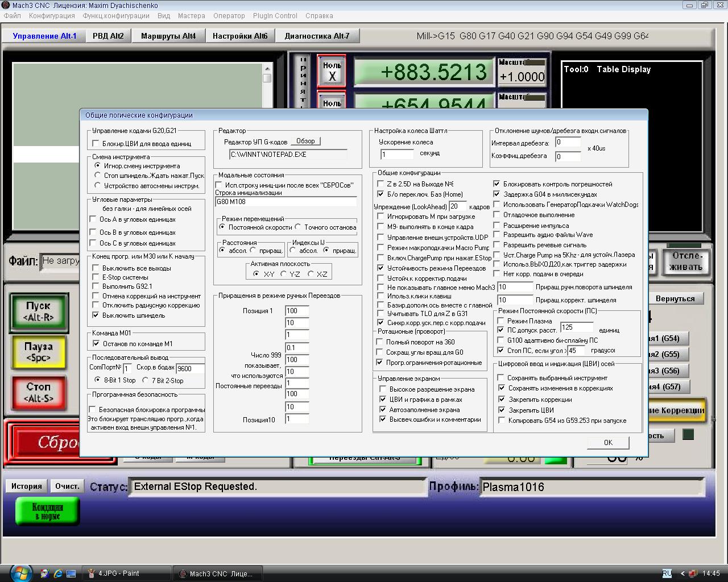
Task: Click the scroll-up arrow of G-code window
Action: click(x=267, y=68)
